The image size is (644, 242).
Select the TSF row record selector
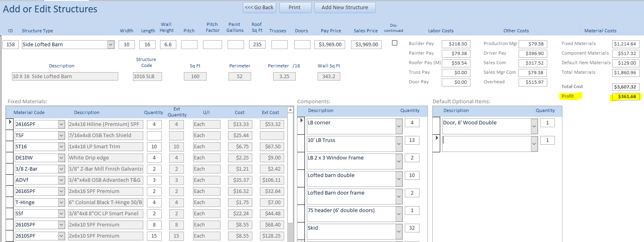pyautogui.click(x=10, y=136)
